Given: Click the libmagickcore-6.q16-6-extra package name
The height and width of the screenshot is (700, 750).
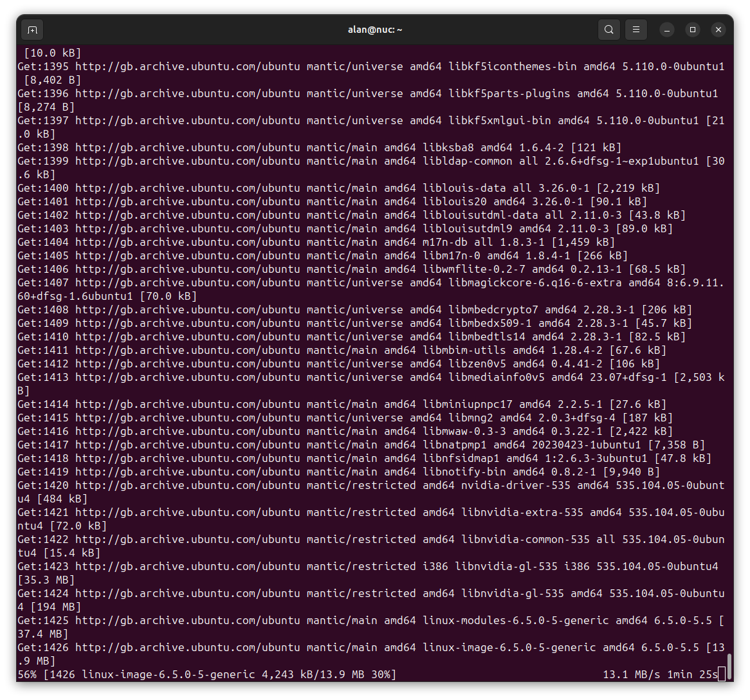Looking at the screenshot, I should coord(535,283).
